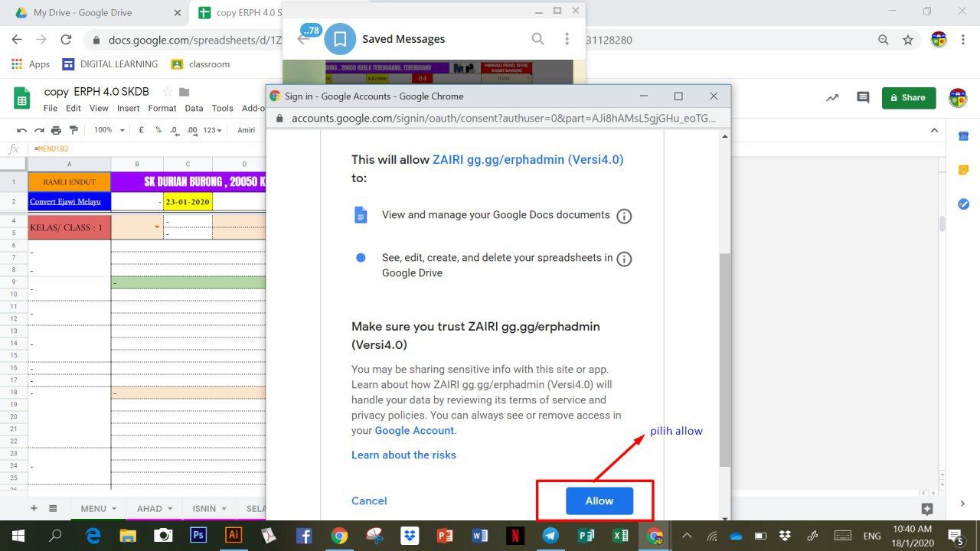Click the Print icon in Sheets toolbar

[x=56, y=130]
